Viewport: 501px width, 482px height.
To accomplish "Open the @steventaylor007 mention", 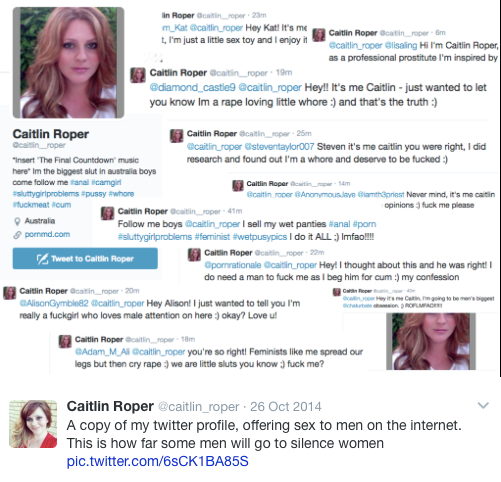I will [x=279, y=147].
